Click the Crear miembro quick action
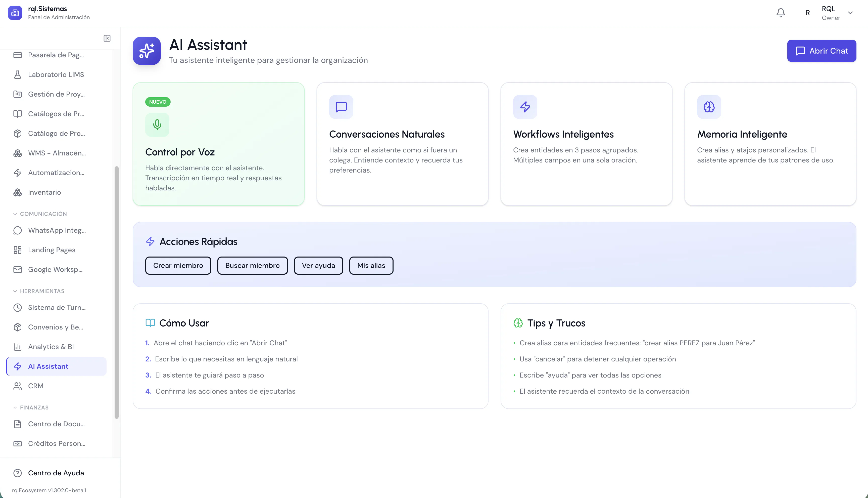The width and height of the screenshot is (868, 498). [178, 265]
